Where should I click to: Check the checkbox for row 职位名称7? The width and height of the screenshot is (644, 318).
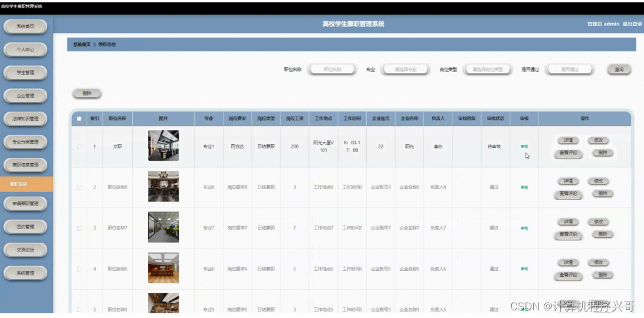tap(79, 228)
